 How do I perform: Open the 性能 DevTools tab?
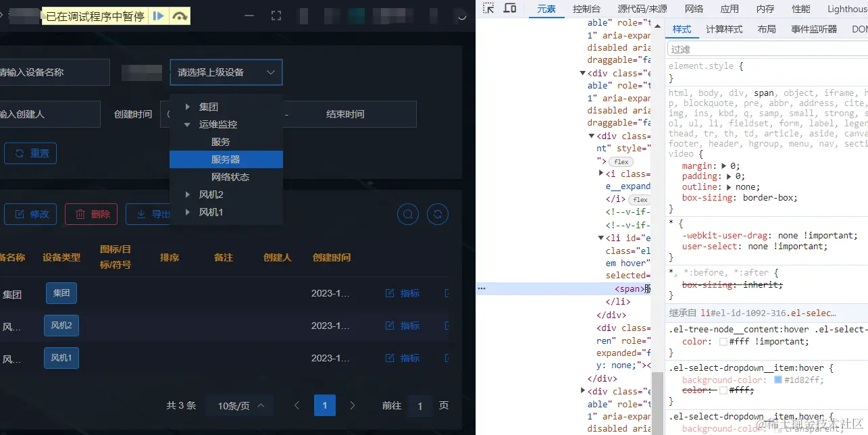(x=801, y=9)
